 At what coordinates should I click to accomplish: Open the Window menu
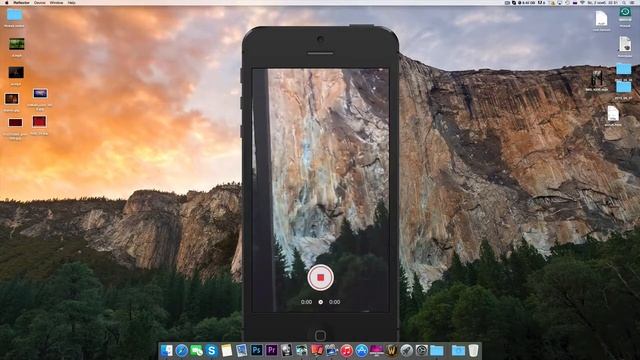(56, 2)
